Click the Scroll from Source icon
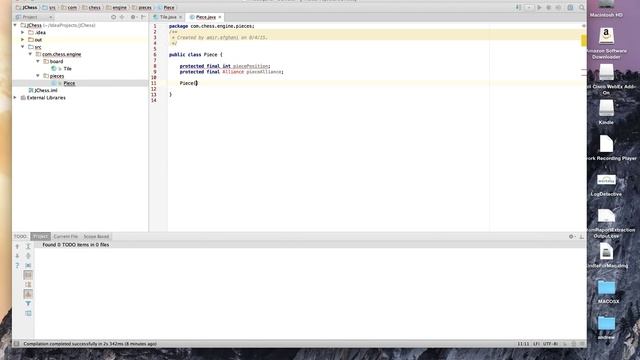The width and height of the screenshot is (640, 360). [x=113, y=17]
